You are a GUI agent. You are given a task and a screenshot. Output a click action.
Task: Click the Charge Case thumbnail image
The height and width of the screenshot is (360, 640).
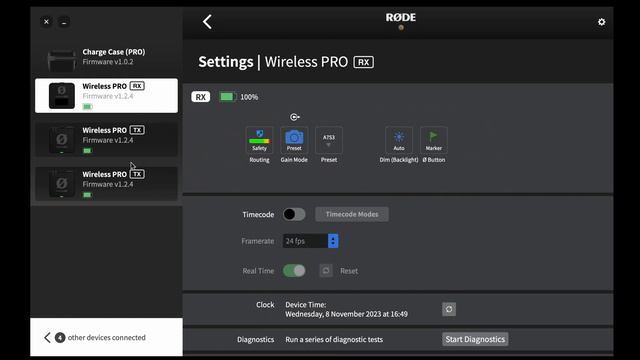[x=62, y=60]
